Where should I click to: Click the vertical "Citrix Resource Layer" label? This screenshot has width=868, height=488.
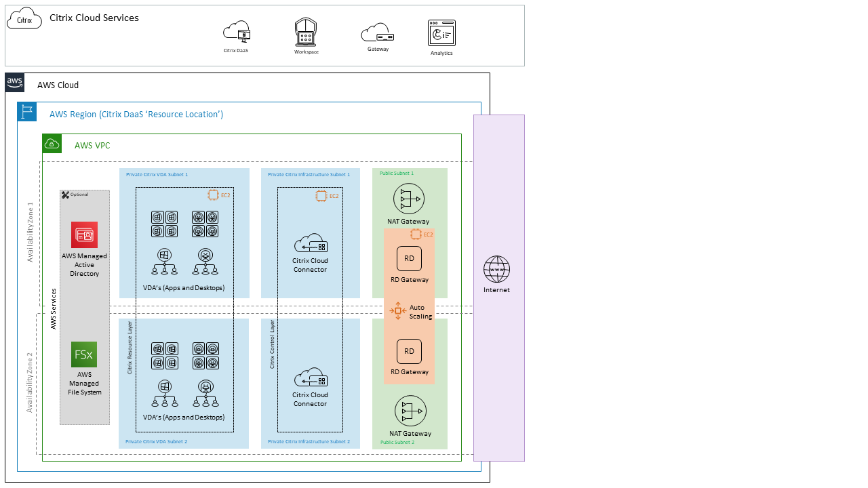point(130,348)
